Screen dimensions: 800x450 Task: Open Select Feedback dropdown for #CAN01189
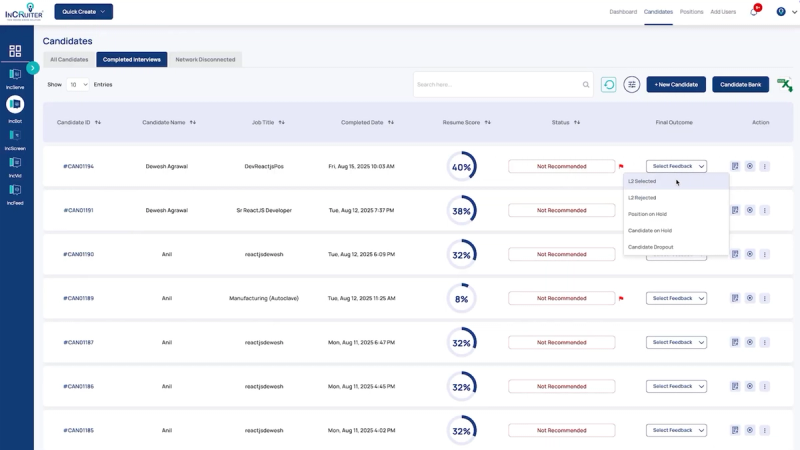point(676,298)
